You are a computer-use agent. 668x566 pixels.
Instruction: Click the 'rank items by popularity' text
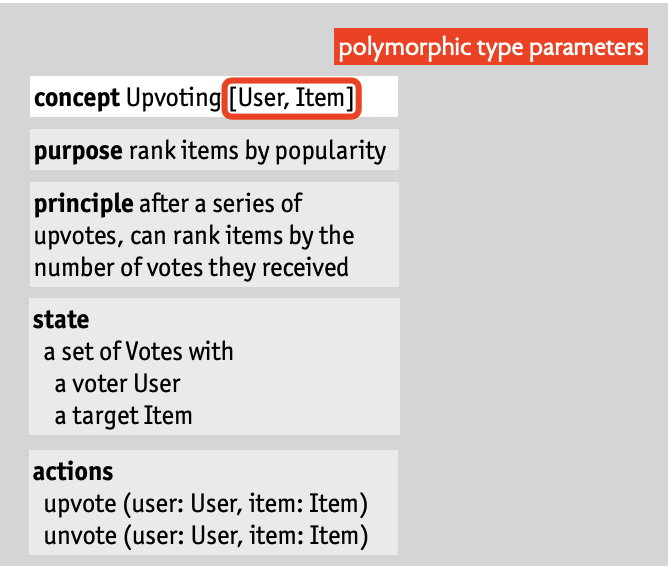click(257, 151)
